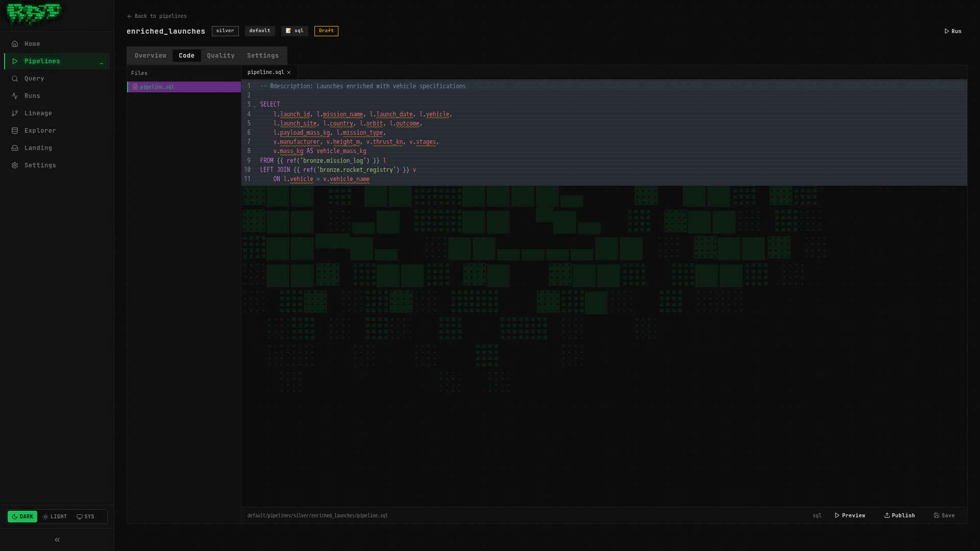Enable the LIGHT theme
Screen dimensions: 980x551
pos(55,516)
